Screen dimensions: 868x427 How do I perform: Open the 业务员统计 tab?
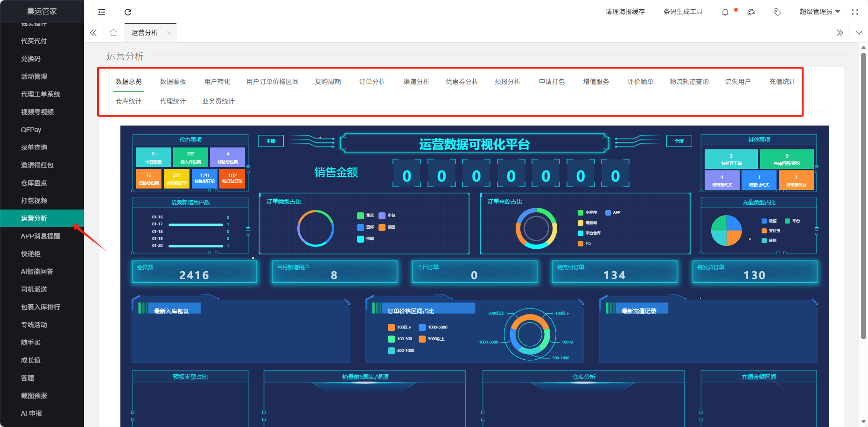tap(218, 101)
